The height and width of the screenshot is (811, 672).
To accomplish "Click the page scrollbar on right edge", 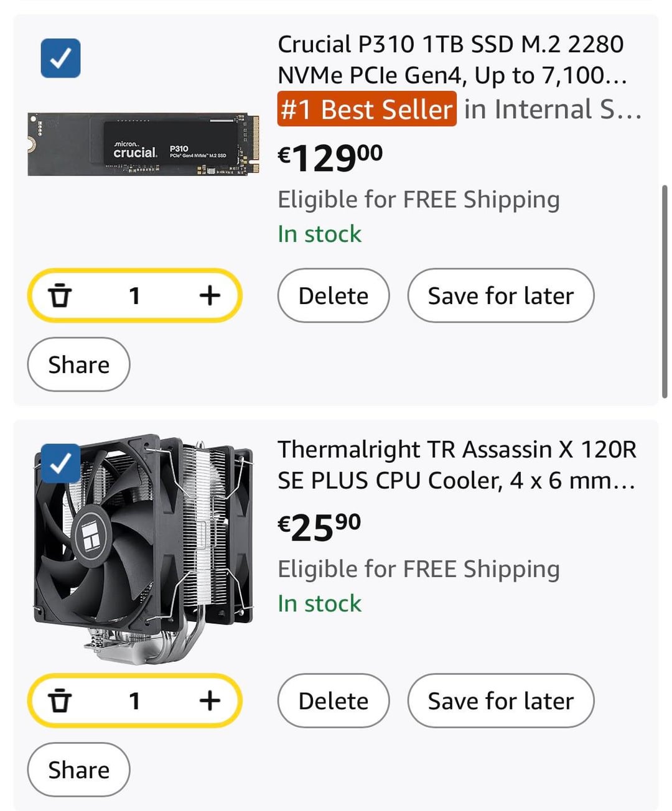I will 665,291.
